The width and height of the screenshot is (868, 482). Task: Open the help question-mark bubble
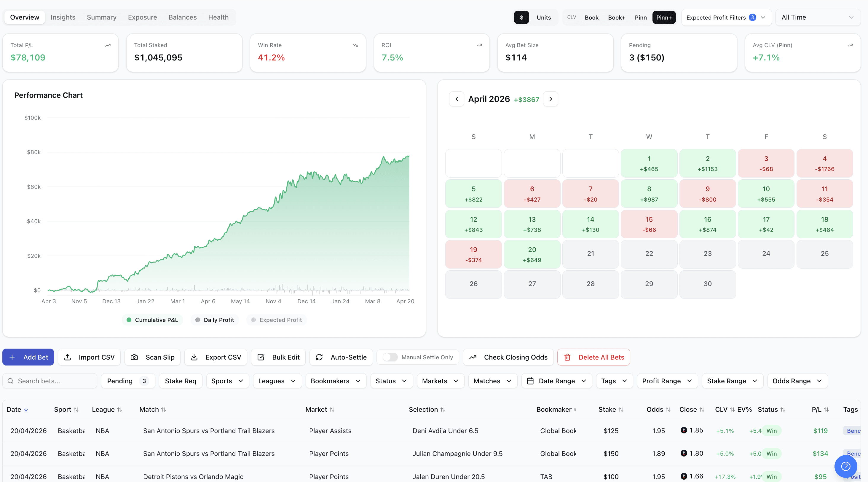pyautogui.click(x=845, y=466)
